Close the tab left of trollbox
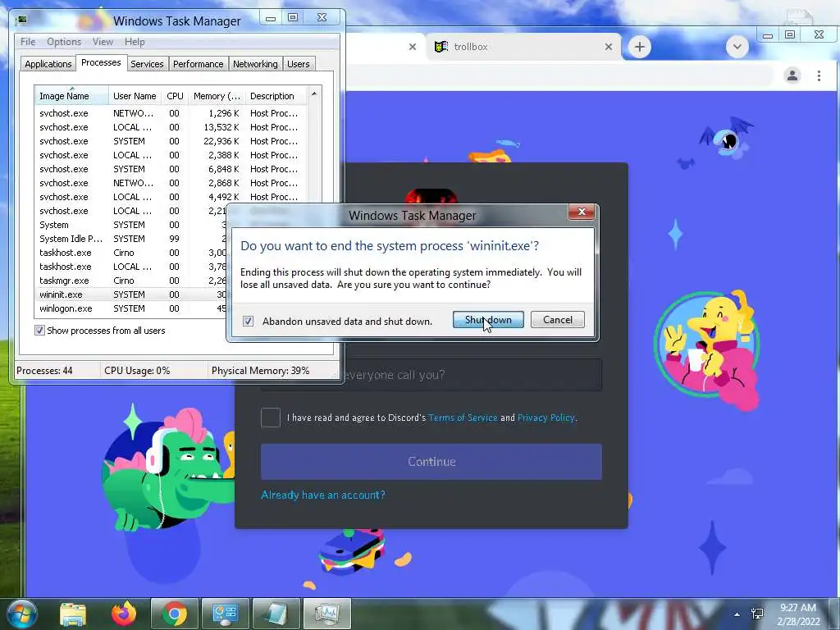840x630 pixels. click(x=413, y=47)
